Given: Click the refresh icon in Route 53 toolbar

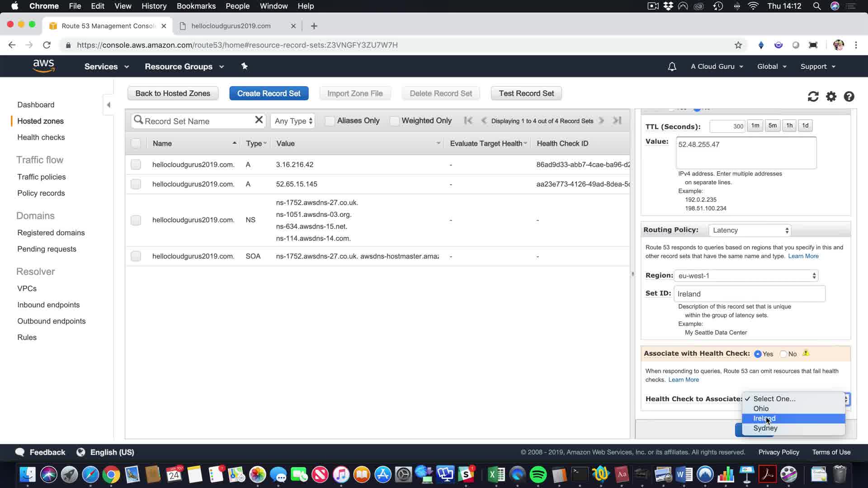Looking at the screenshot, I should (x=813, y=97).
